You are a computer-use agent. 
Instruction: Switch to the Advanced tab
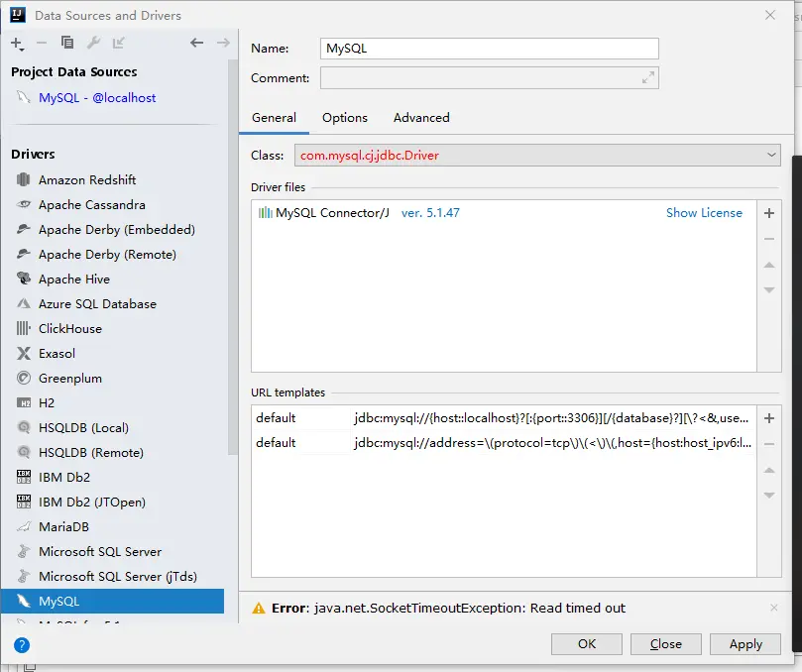point(421,118)
